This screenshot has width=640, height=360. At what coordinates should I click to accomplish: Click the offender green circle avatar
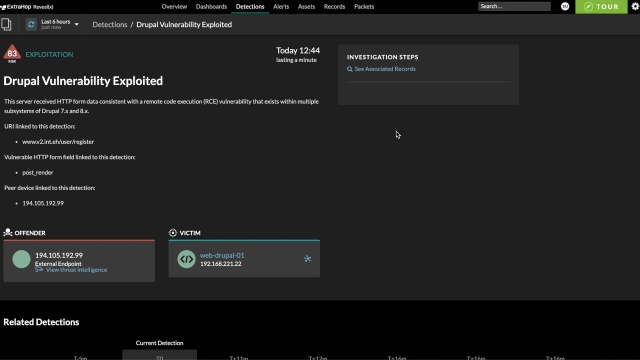pos(21,259)
